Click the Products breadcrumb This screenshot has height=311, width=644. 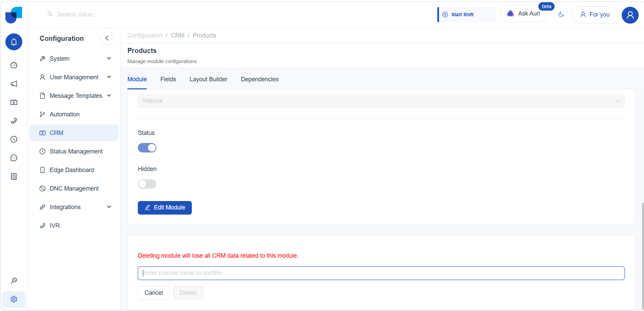pyautogui.click(x=204, y=35)
